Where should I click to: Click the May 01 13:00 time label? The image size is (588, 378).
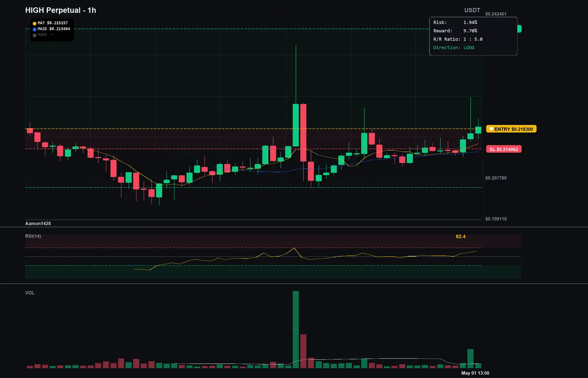475,373
